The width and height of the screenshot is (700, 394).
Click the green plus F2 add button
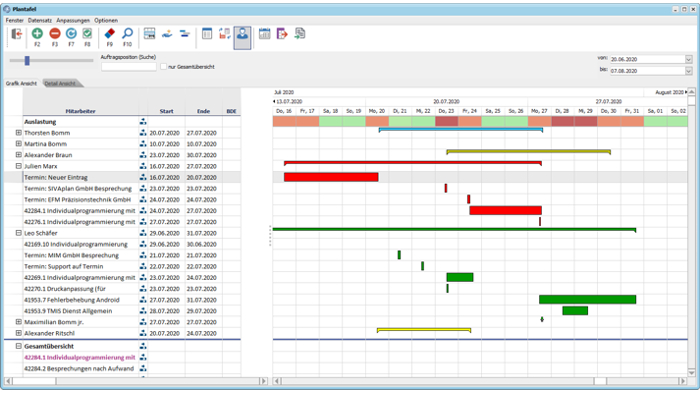tap(37, 33)
